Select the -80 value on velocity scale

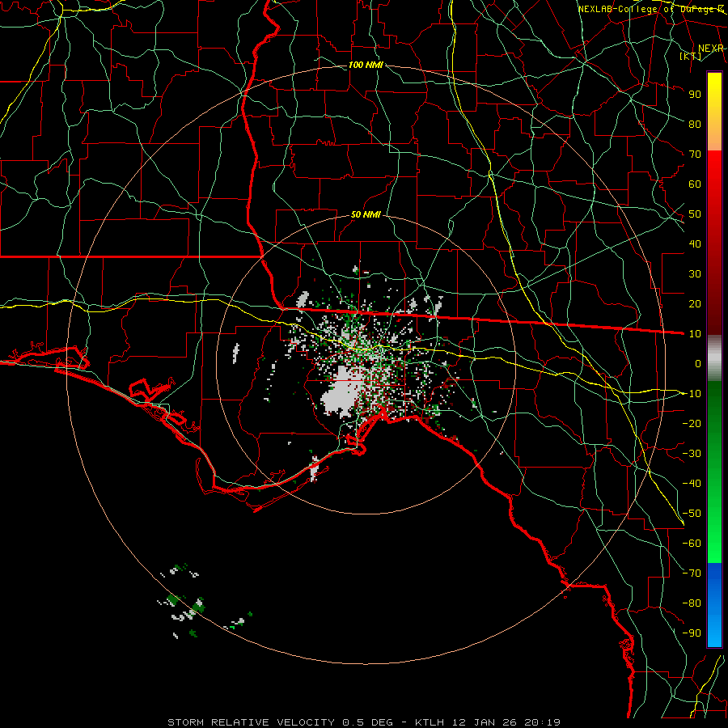[x=692, y=603]
